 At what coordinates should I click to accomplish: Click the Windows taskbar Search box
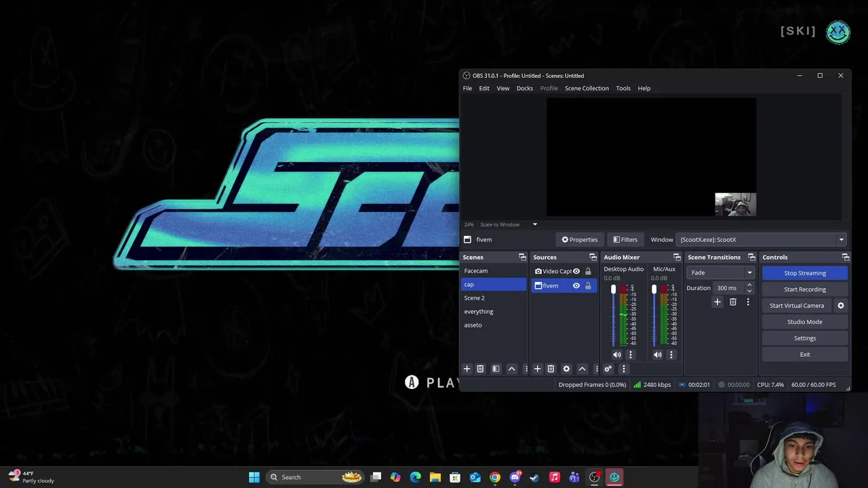point(314,477)
